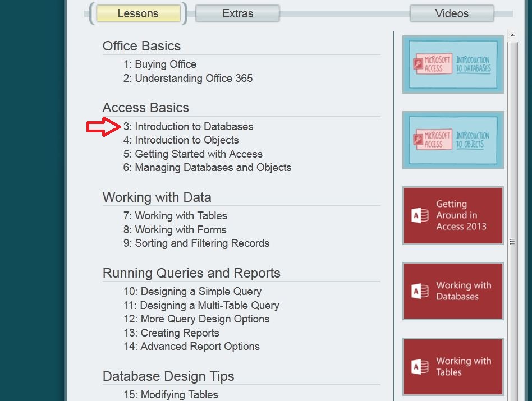This screenshot has width=532, height=401.
Task: Open lesson 2: Understanding Office 365
Action: pyautogui.click(x=188, y=78)
